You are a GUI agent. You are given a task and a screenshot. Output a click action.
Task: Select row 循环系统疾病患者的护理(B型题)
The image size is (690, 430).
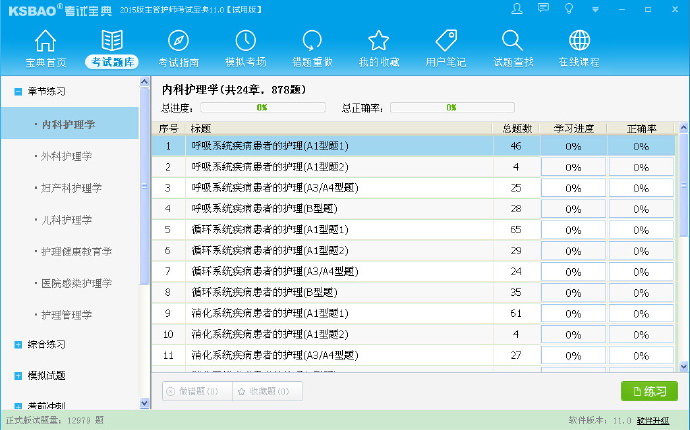click(413, 292)
